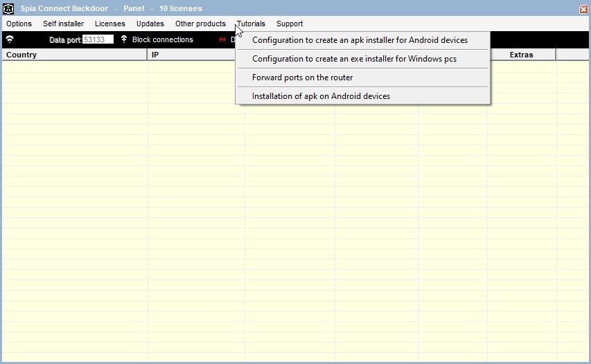
Task: Select exe installer for Windows pcs tutorial
Action: point(362,59)
